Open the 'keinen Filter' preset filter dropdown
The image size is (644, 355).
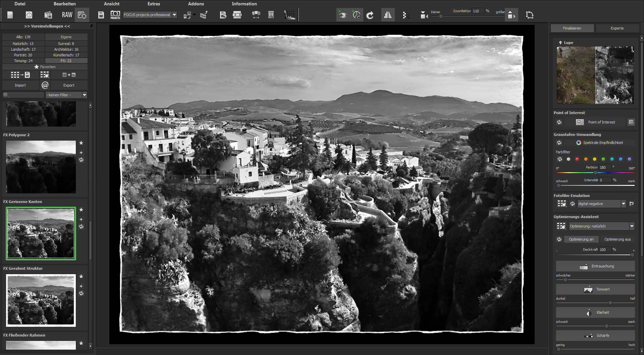(x=85, y=95)
